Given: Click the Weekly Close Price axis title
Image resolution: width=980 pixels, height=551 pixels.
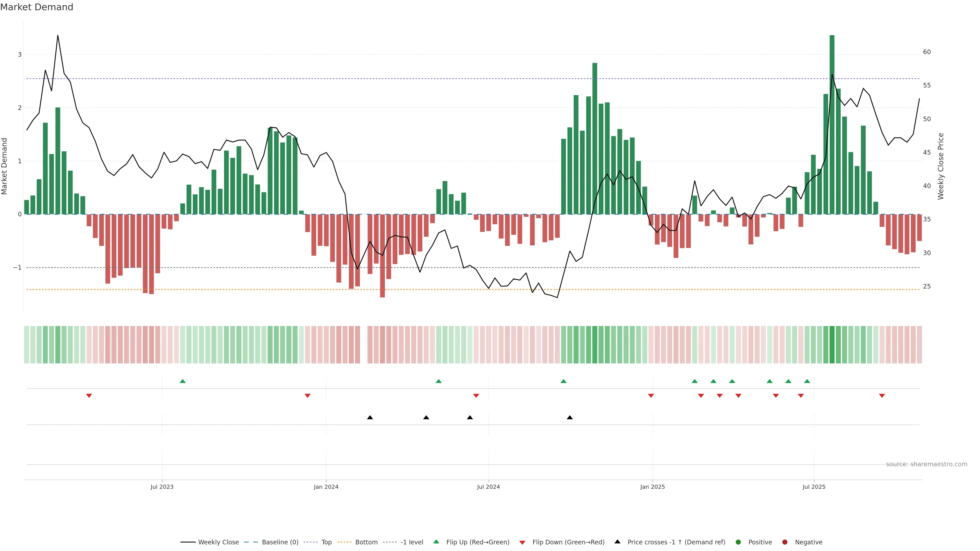Looking at the screenshot, I should (x=941, y=166).
